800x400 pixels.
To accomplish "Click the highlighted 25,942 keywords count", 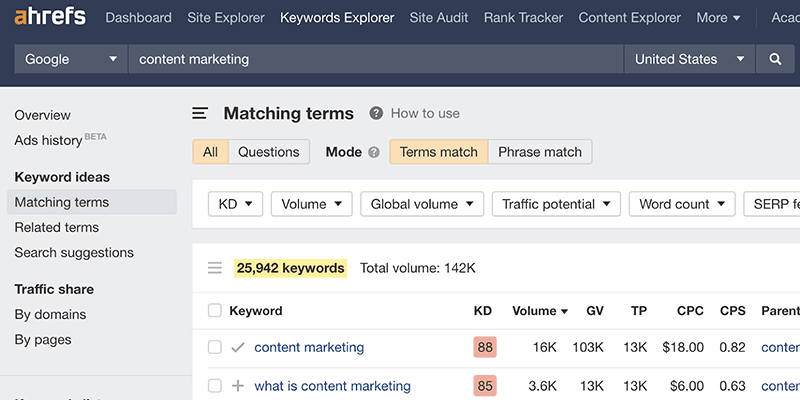I will 290,268.
